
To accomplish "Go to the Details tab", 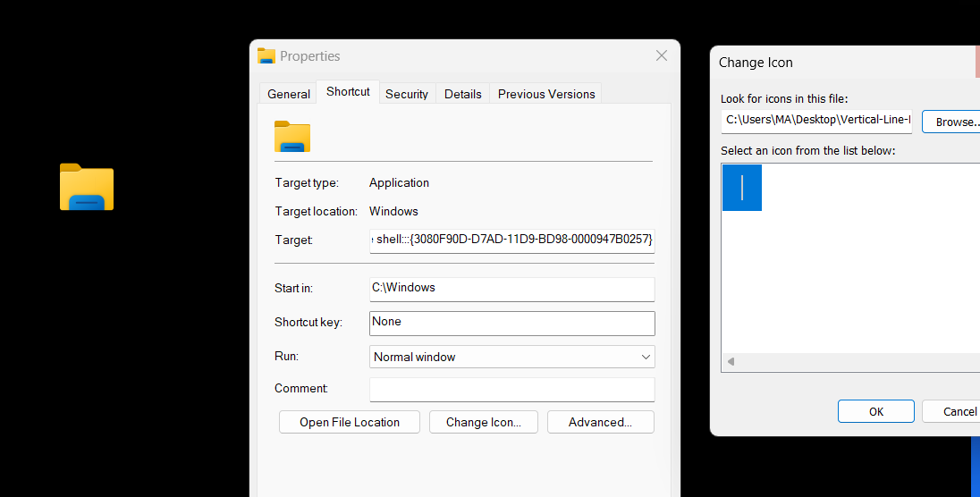I will pyautogui.click(x=462, y=94).
